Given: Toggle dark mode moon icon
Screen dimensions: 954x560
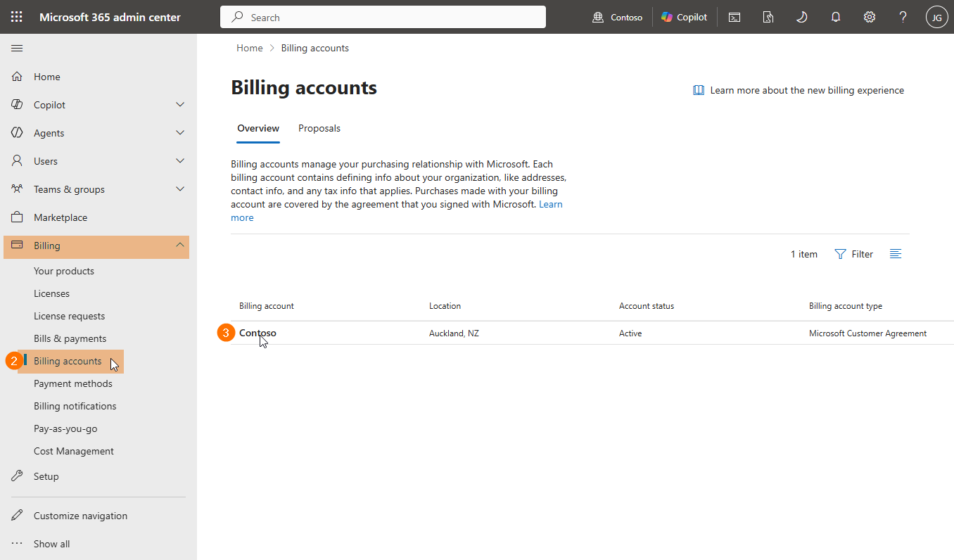Looking at the screenshot, I should pos(801,17).
